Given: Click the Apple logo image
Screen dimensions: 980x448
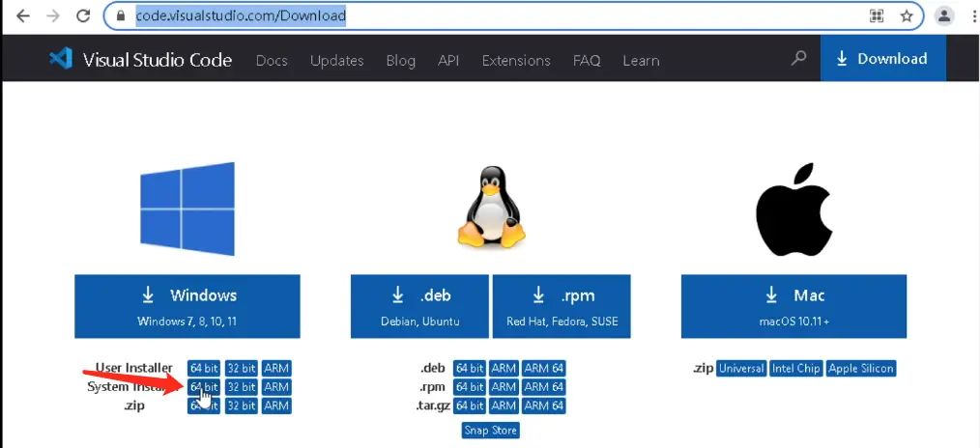Looking at the screenshot, I should (793, 210).
